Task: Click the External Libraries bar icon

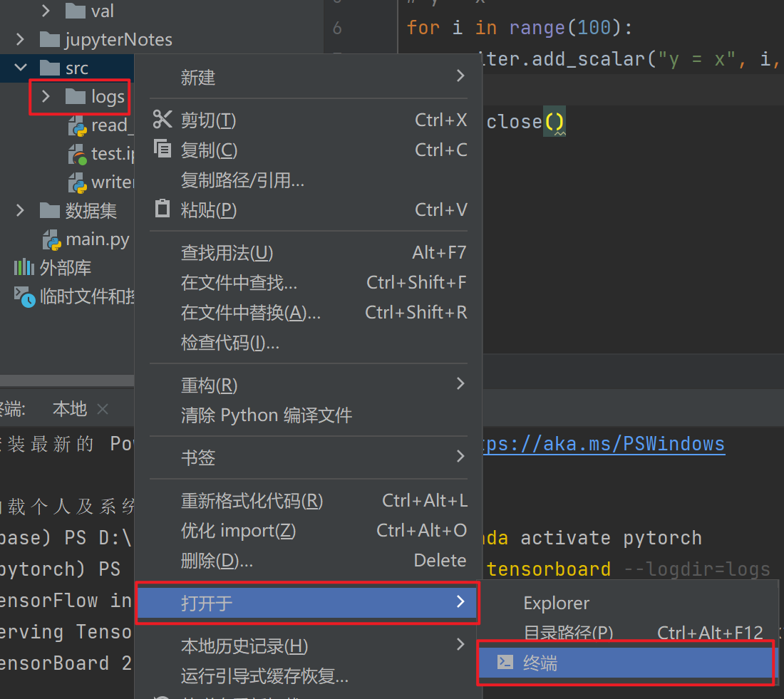Action: pyautogui.click(x=24, y=268)
